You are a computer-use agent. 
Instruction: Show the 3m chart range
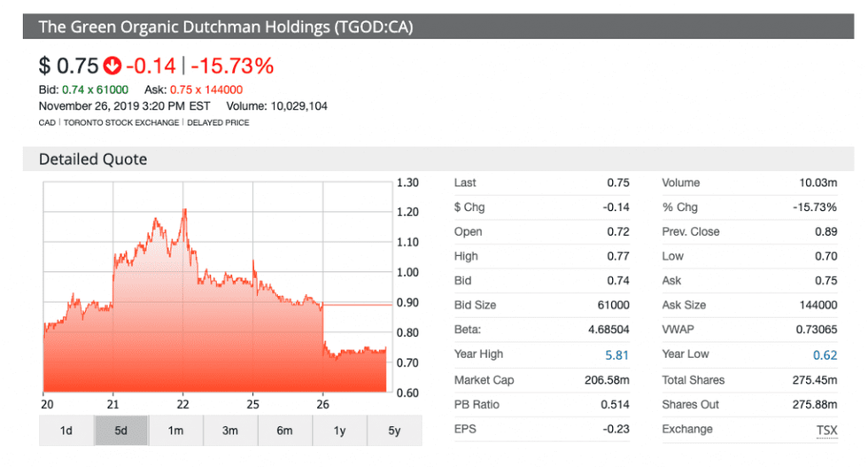coord(230,431)
